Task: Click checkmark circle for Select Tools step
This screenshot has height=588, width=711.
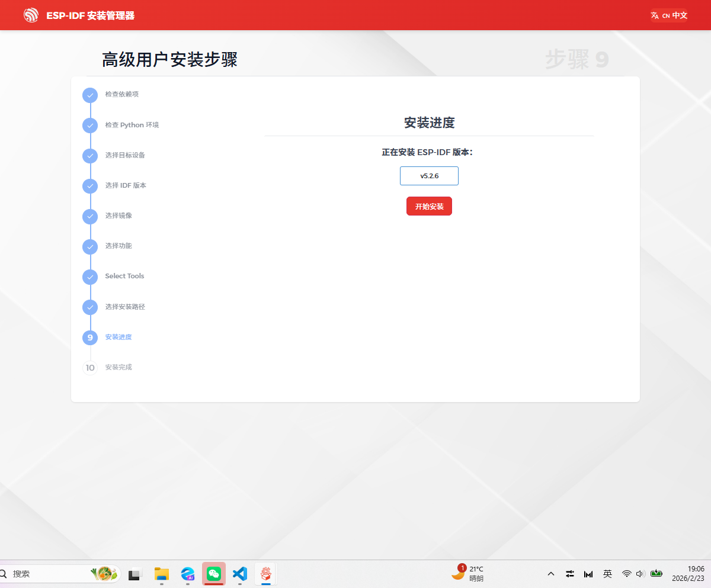Action: 90,277
